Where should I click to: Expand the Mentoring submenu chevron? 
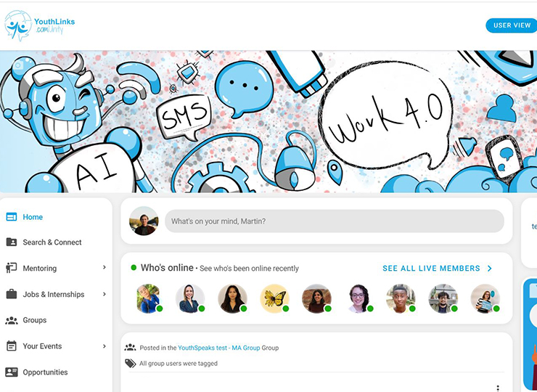(104, 268)
